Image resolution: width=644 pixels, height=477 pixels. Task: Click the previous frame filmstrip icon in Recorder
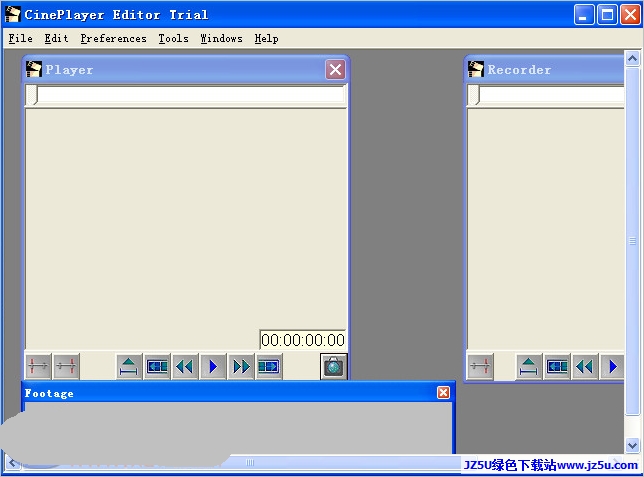[557, 366]
